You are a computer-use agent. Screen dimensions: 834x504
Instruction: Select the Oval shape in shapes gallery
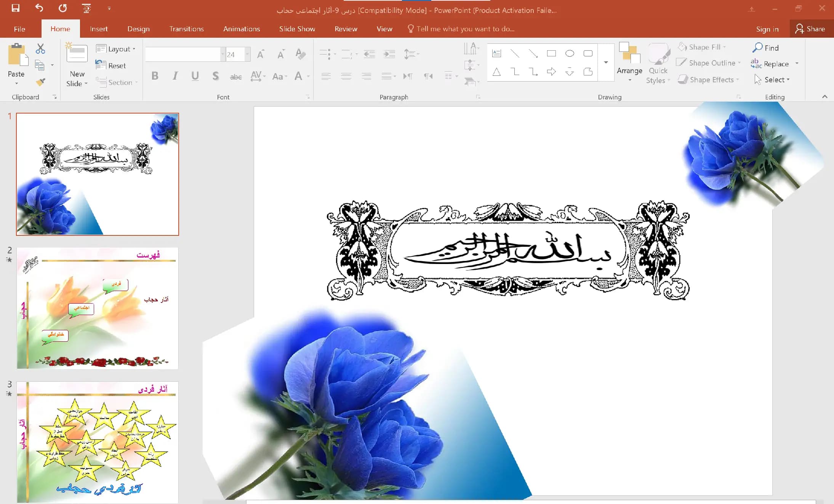pos(570,54)
